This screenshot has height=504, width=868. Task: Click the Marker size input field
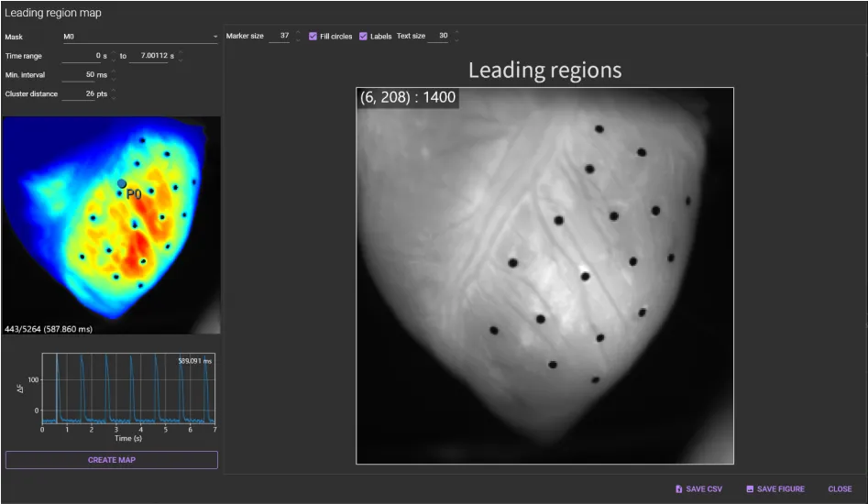pyautogui.click(x=279, y=37)
